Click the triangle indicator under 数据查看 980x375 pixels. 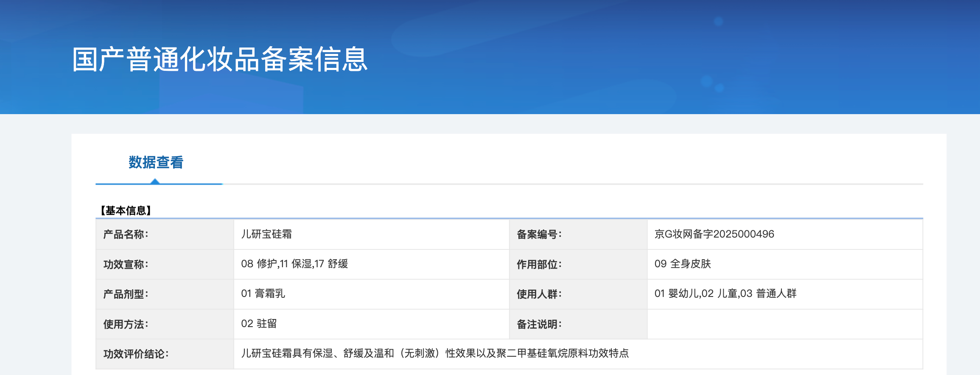click(x=155, y=181)
